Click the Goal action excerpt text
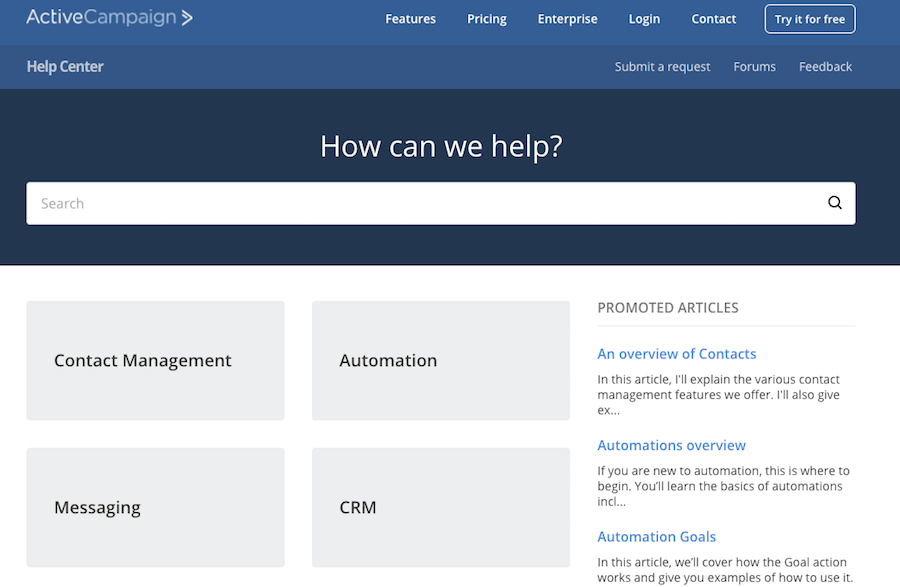Image resolution: width=900 pixels, height=587 pixels. 725,570
